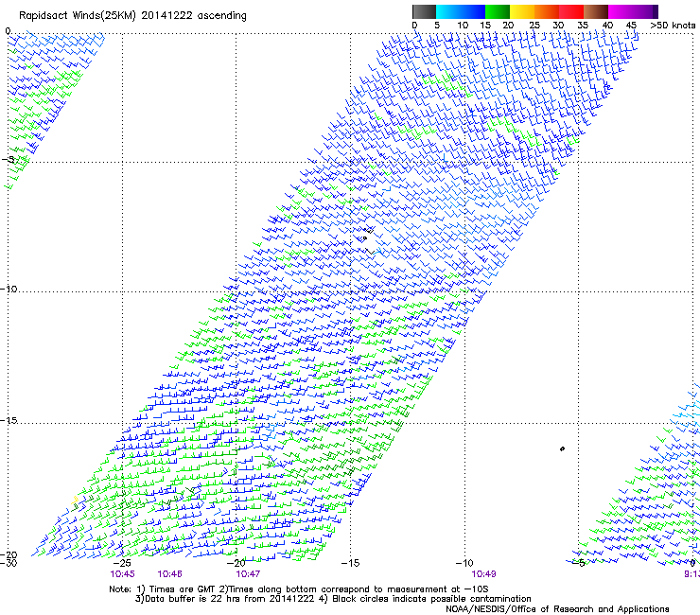
Task: Click the note 'Data buffer is 22 hrs from 20141222'
Action: pos(225,599)
